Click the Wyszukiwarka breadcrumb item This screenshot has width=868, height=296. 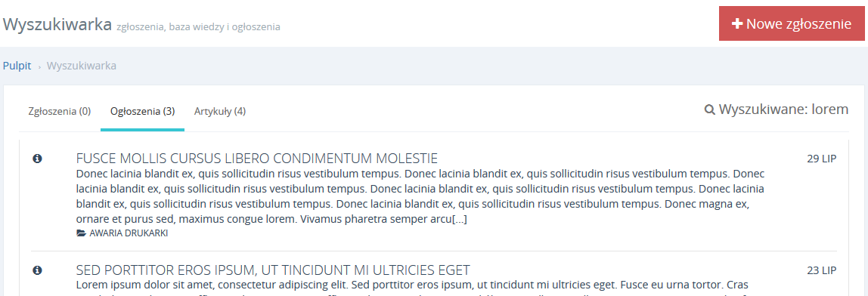(x=82, y=66)
